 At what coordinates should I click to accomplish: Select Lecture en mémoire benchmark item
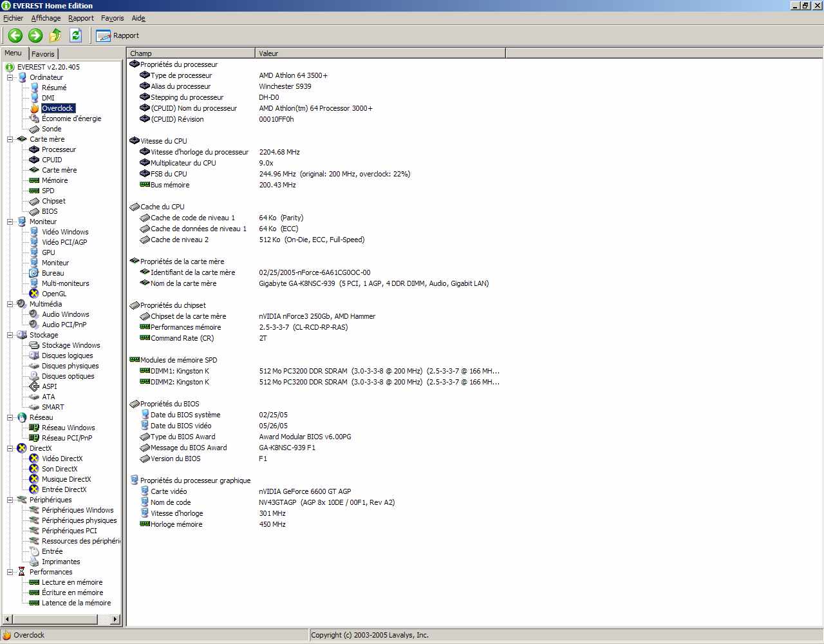click(x=72, y=582)
